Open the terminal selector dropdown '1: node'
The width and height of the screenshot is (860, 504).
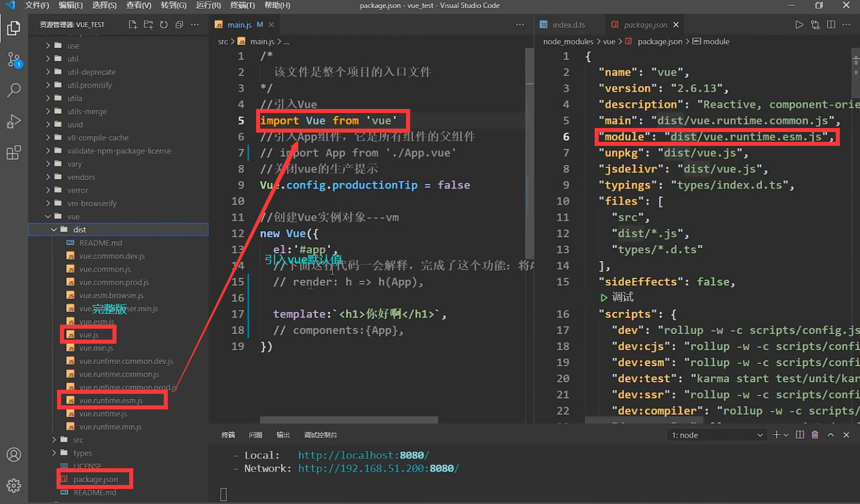716,435
